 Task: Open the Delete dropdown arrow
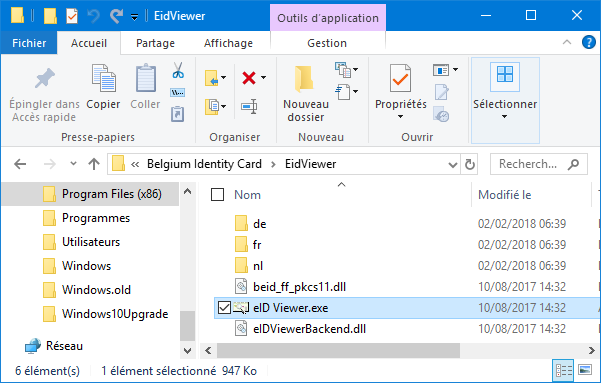[263, 78]
